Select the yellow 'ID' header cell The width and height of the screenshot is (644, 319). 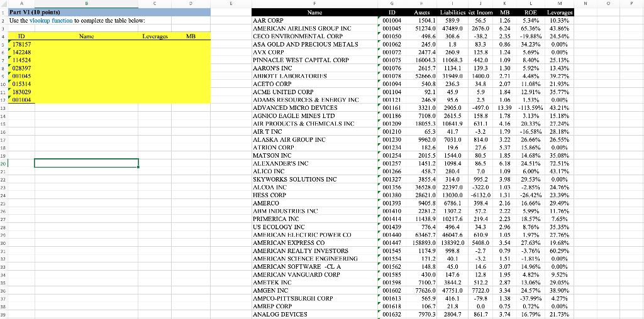21,36
